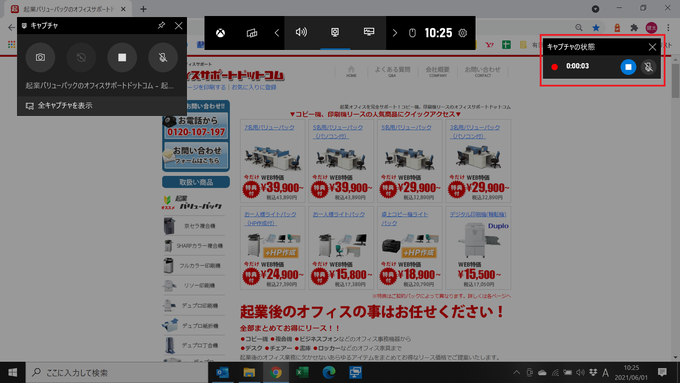The width and height of the screenshot is (680, 383).
Task: Click the taskbar search box
Action: tap(117, 373)
